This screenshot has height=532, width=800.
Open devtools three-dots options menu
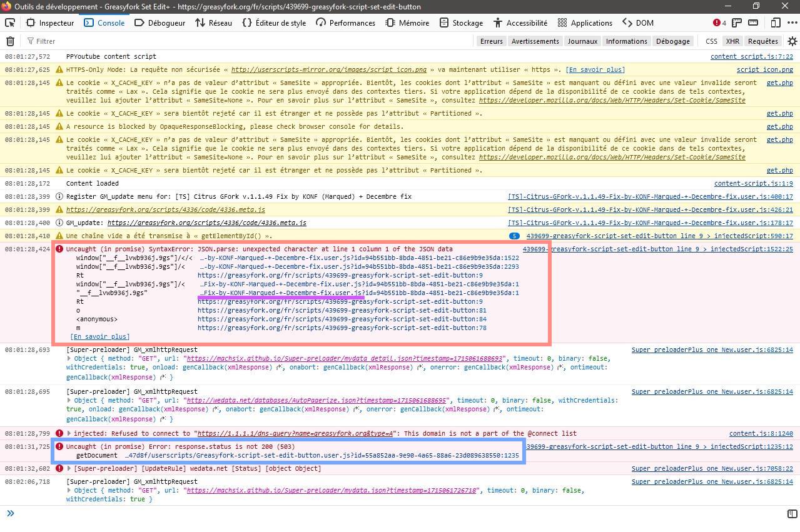[x=791, y=23]
